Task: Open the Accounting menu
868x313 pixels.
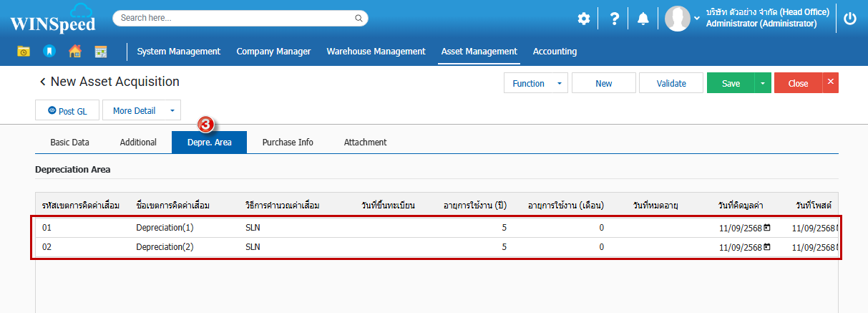Action: (555, 52)
